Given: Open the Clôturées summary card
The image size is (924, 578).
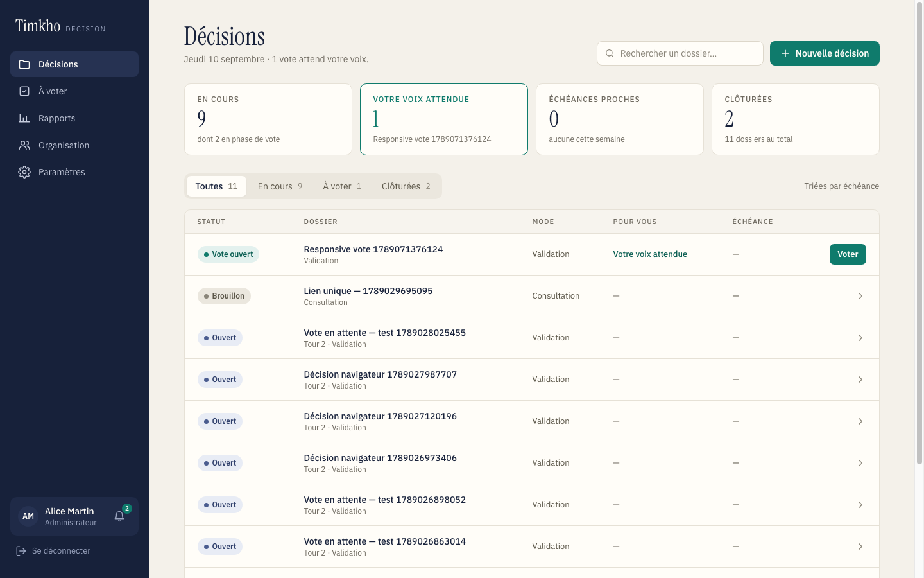Looking at the screenshot, I should click(796, 119).
